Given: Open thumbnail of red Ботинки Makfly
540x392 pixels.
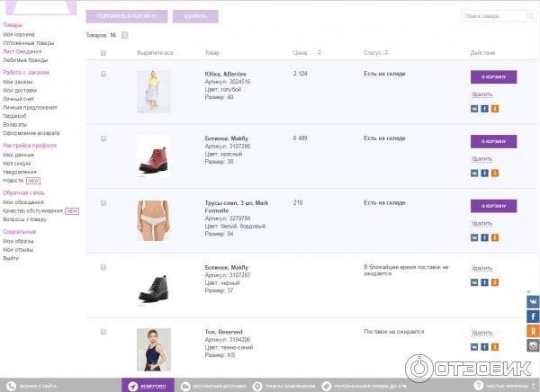Looking at the screenshot, I should pos(154,156).
